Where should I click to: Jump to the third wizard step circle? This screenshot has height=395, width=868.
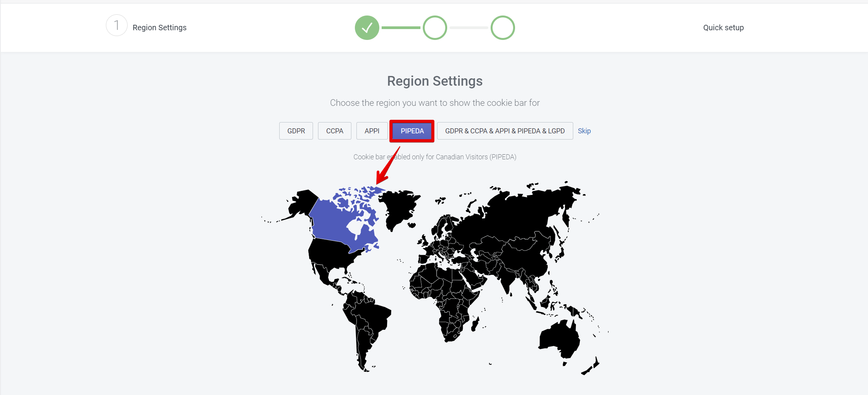click(x=503, y=28)
